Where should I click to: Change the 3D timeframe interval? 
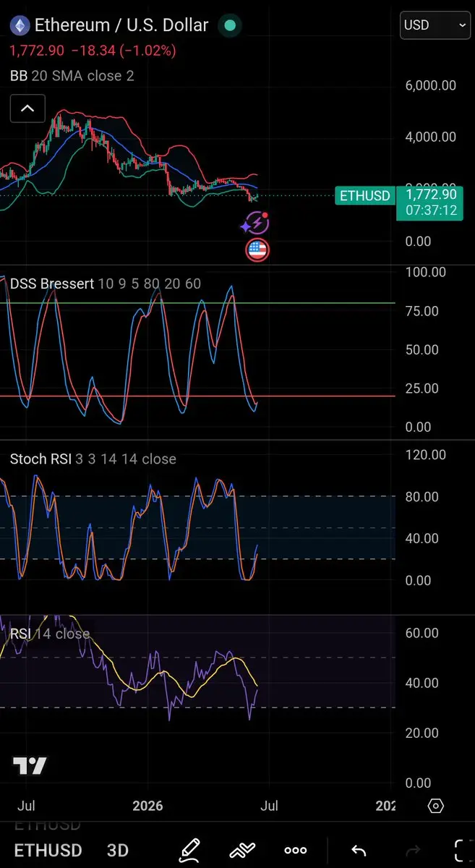[x=118, y=851]
